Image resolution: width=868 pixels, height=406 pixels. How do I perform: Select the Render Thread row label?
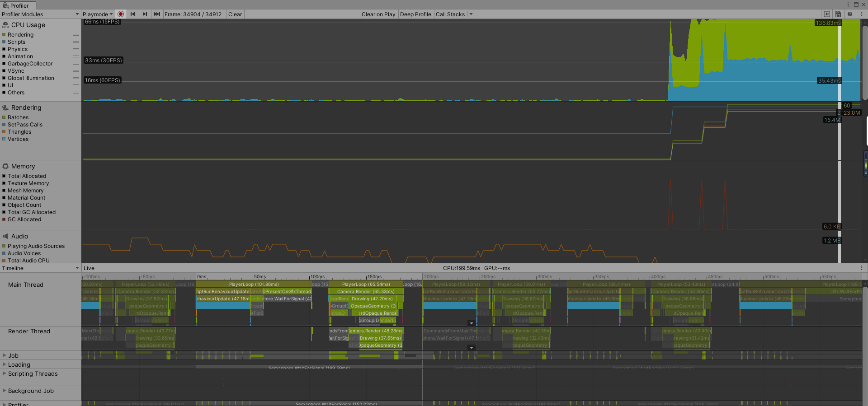pos(29,331)
